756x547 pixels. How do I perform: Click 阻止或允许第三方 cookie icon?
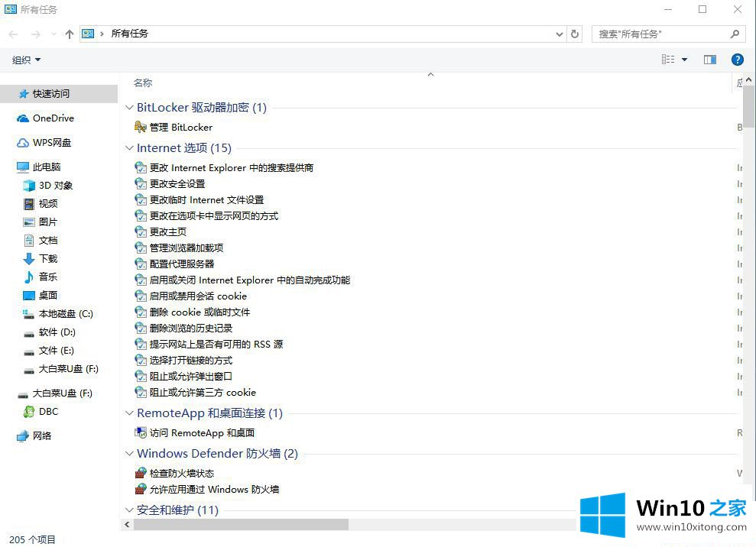coord(141,393)
